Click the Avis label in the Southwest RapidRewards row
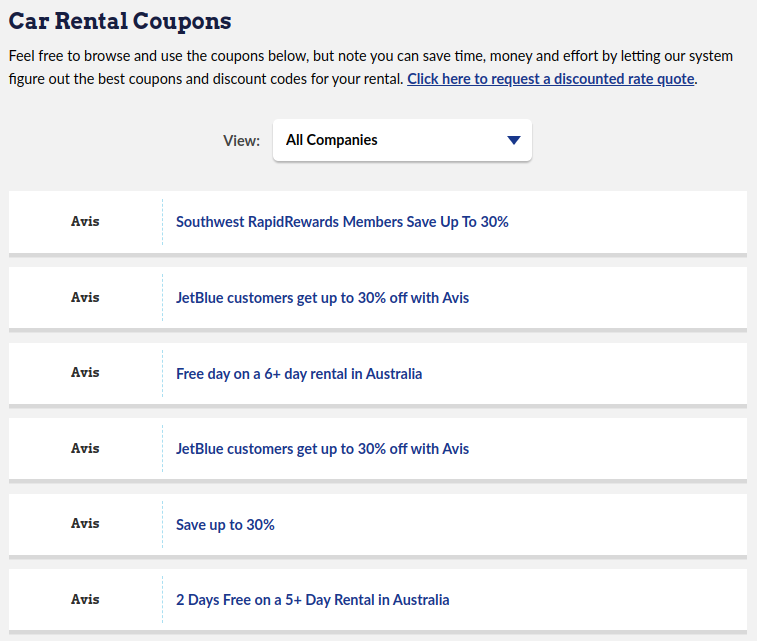Image resolution: width=757 pixels, height=641 pixels. pos(85,221)
